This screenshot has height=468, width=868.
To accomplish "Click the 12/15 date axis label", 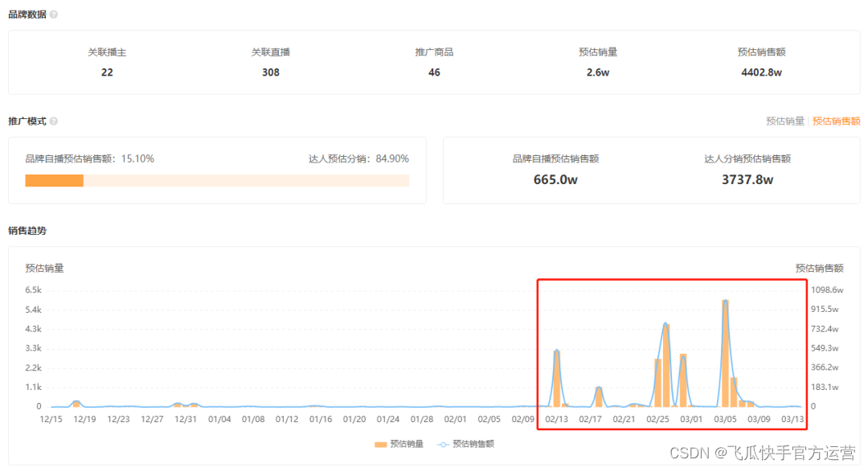I will (51, 419).
